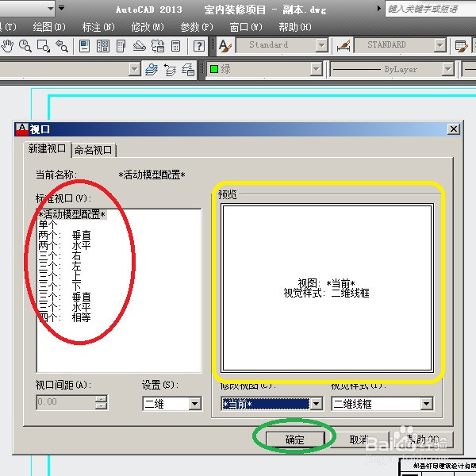
Task: Click the arrow beside the search box
Action: point(379,9)
